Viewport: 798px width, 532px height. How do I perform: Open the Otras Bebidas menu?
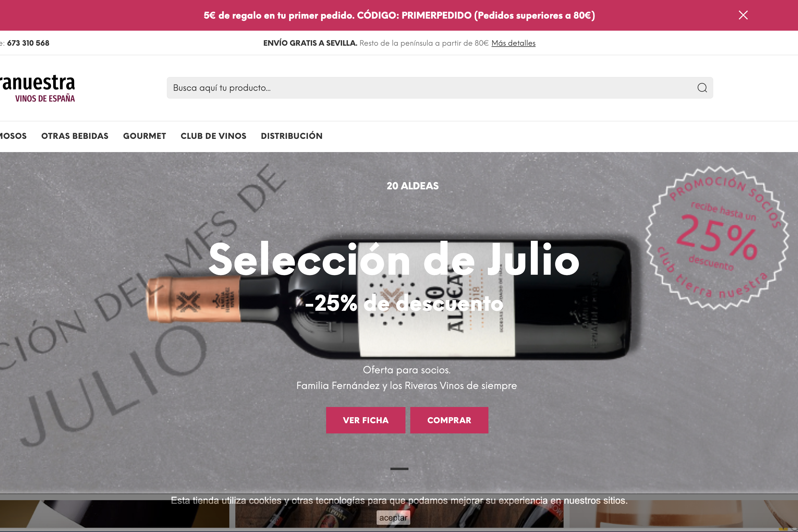click(x=75, y=136)
